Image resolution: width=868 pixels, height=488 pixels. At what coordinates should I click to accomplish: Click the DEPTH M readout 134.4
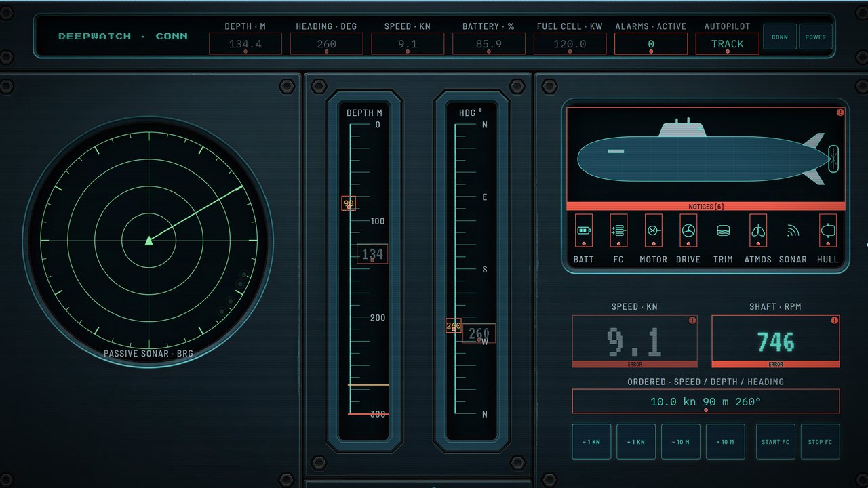click(245, 44)
